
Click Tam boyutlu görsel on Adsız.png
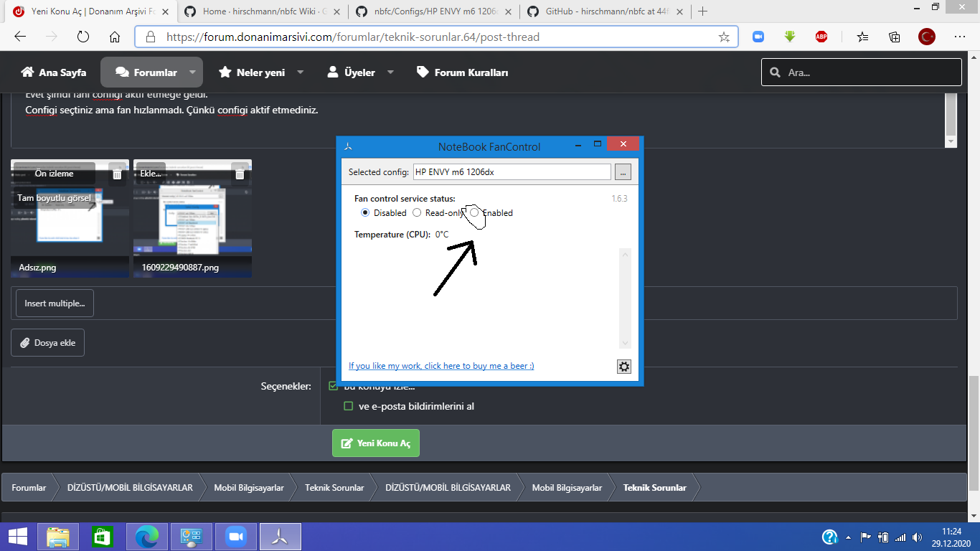point(54,198)
